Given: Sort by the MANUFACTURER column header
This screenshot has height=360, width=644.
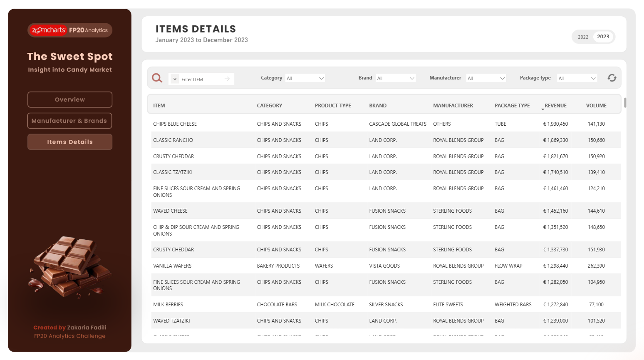Looking at the screenshot, I should 453,106.
